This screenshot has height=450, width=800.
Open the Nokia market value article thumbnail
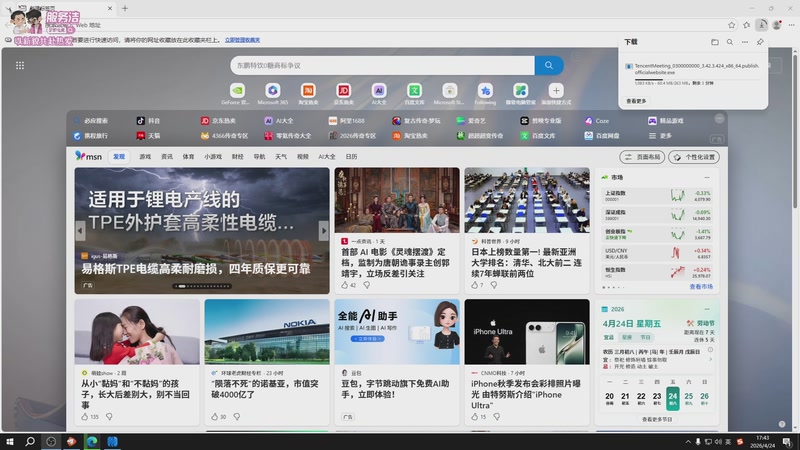click(267, 332)
